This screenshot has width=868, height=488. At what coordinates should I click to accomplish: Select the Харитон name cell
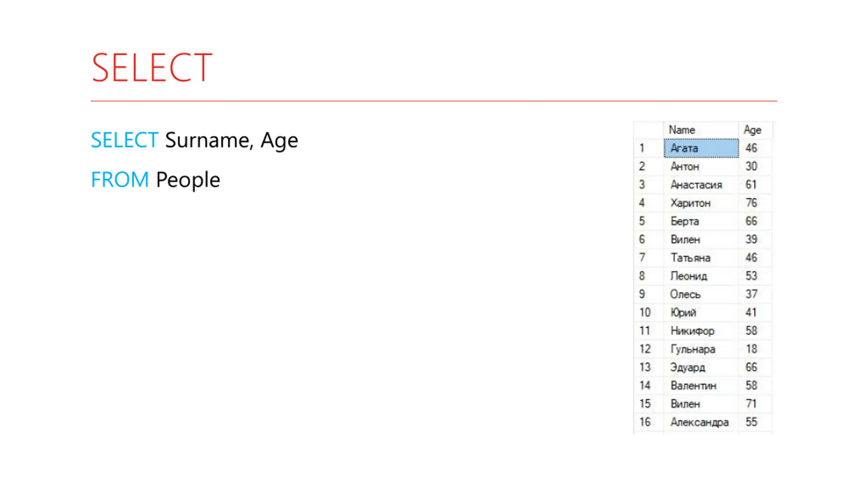click(x=701, y=203)
